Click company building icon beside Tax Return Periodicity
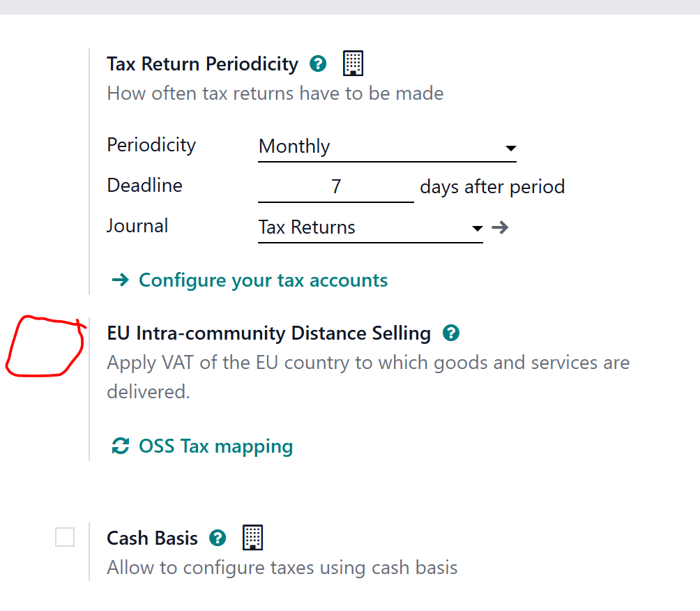The image size is (700, 611). 353,63
